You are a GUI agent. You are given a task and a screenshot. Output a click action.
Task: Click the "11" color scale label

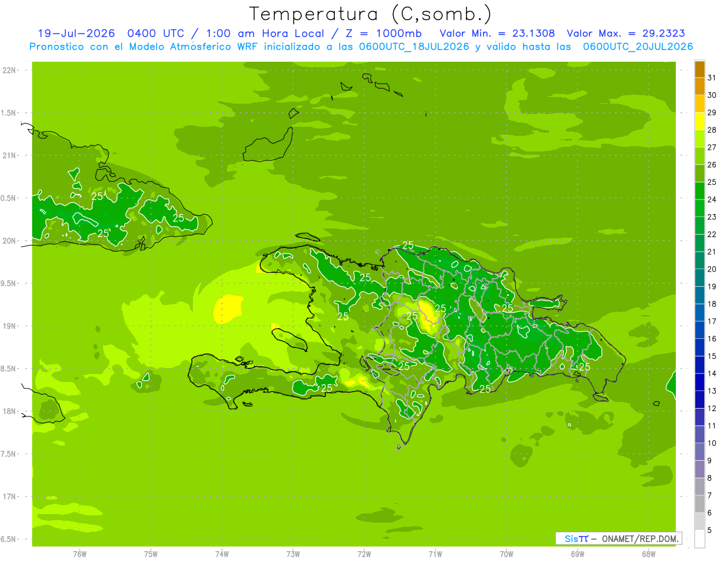tap(712, 426)
